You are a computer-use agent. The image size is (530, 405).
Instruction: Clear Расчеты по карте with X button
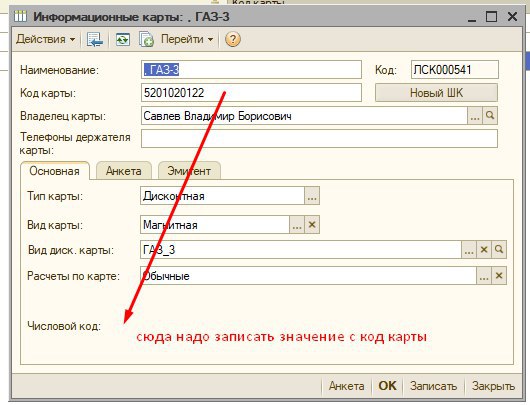pos(499,276)
